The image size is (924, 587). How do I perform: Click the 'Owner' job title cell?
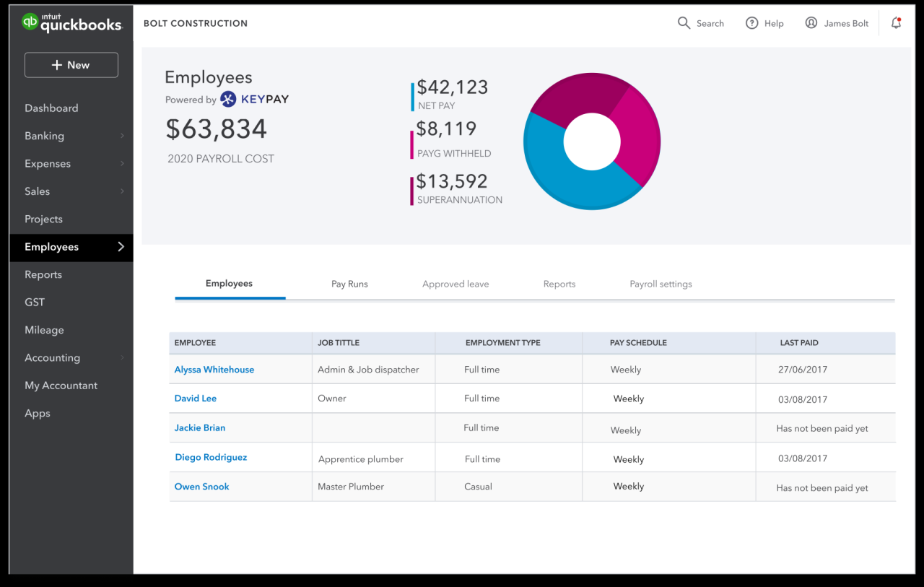[x=332, y=399]
